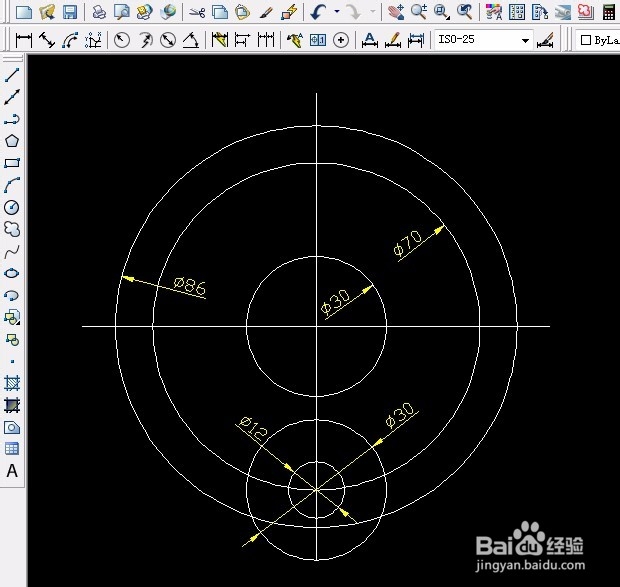620x587 pixels.
Task: Open an existing drawing file
Action: (x=47, y=12)
